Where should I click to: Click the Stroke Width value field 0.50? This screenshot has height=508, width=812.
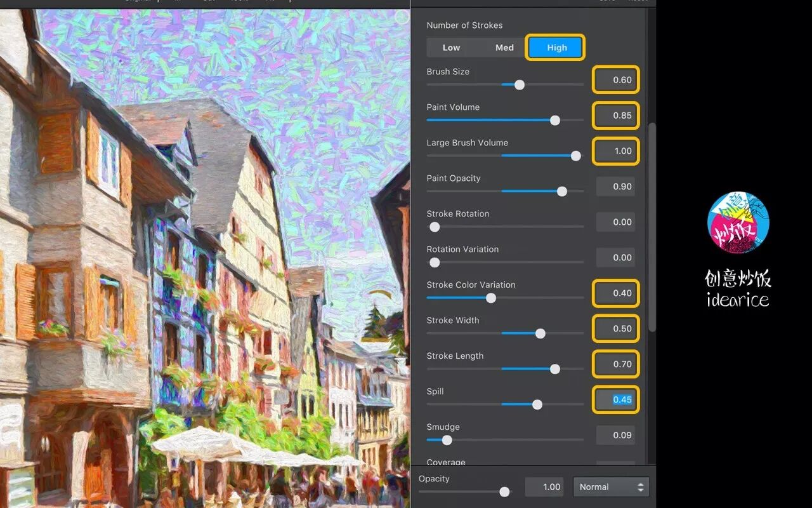615,329
